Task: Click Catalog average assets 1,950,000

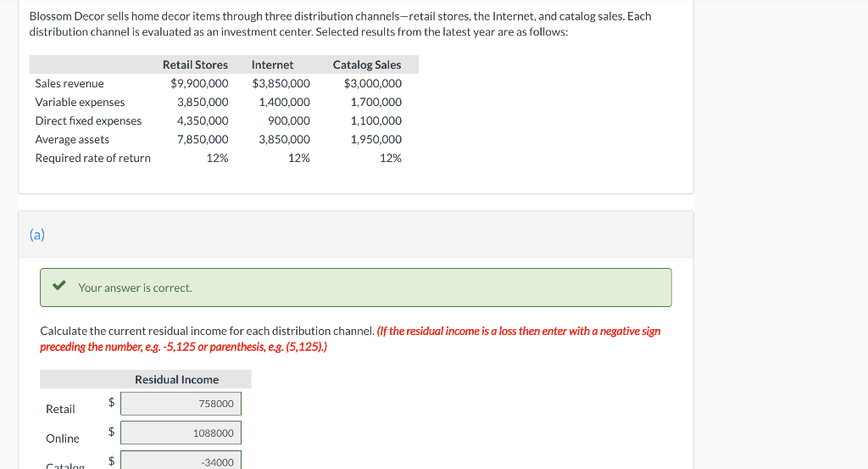Action: click(x=376, y=140)
